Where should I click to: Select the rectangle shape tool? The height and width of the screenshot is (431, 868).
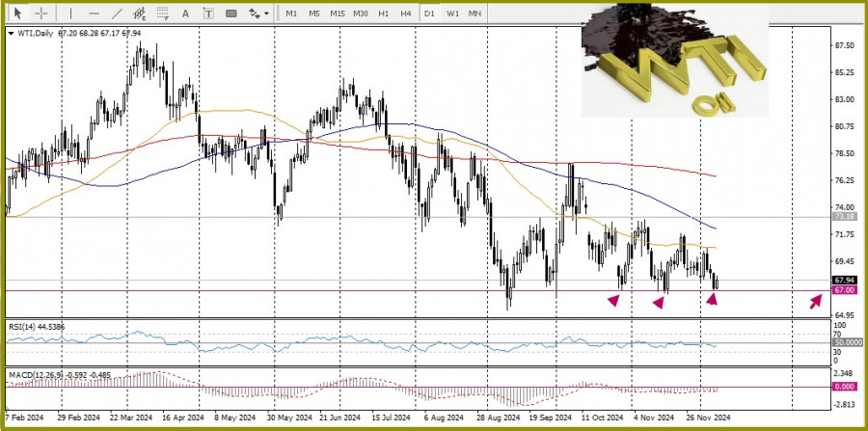click(231, 13)
